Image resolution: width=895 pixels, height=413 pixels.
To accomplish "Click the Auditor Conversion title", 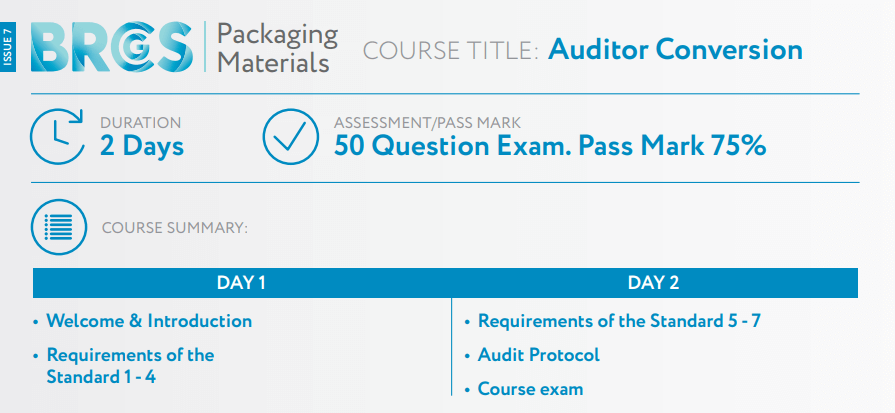I will [675, 49].
